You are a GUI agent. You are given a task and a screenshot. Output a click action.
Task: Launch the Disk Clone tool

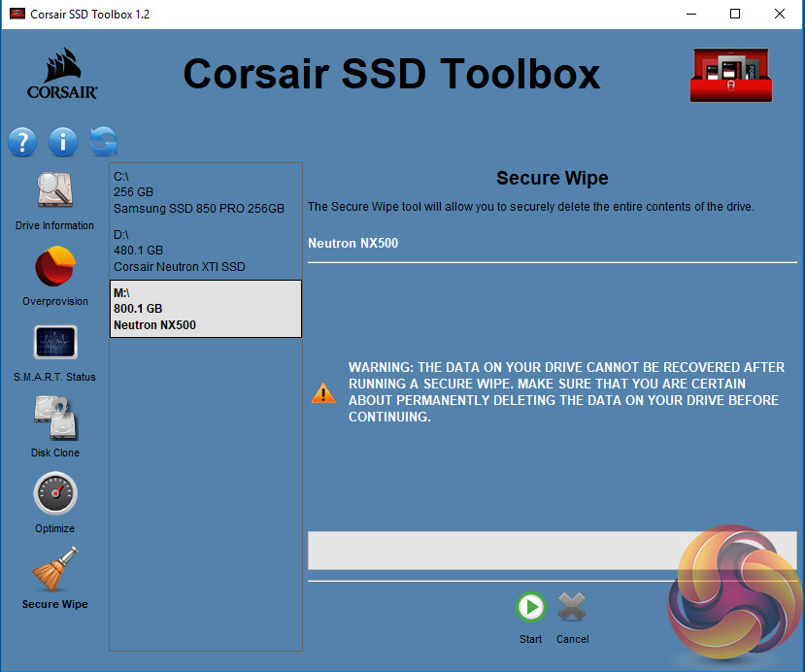pyautogui.click(x=54, y=419)
